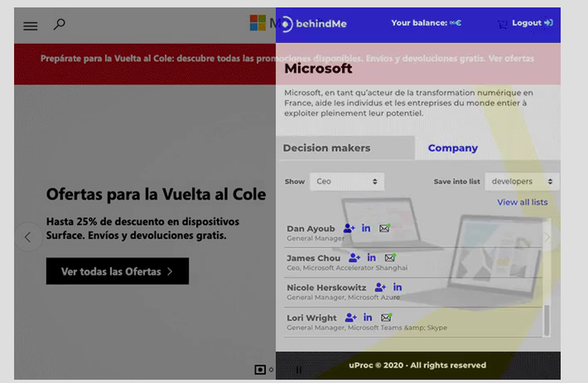Add Lori Wright to list icon
This screenshot has height=383, width=588.
350,318
